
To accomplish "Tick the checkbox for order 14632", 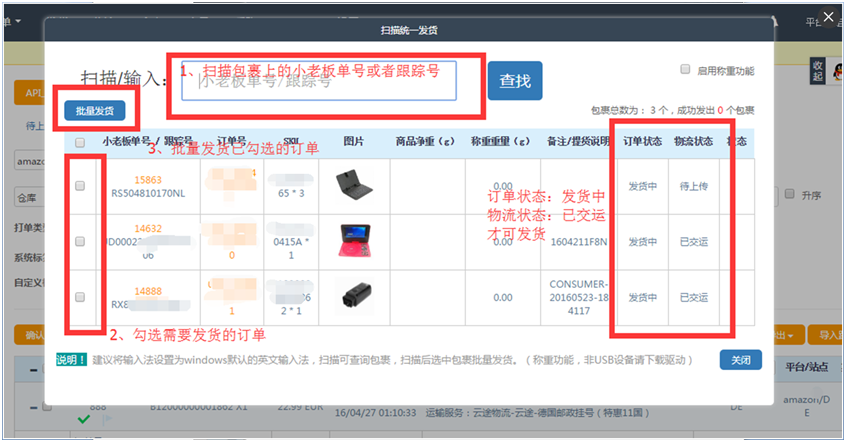I will pos(80,241).
